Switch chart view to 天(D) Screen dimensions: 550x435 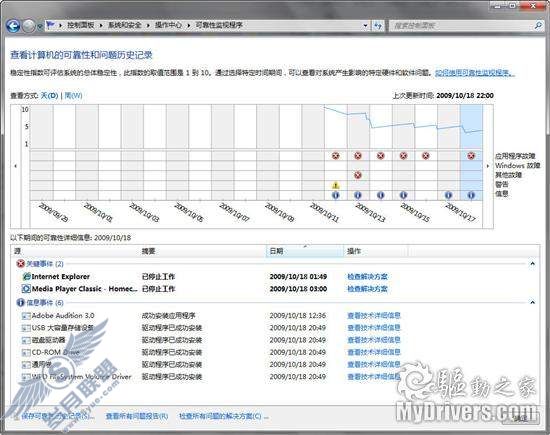[x=49, y=95]
